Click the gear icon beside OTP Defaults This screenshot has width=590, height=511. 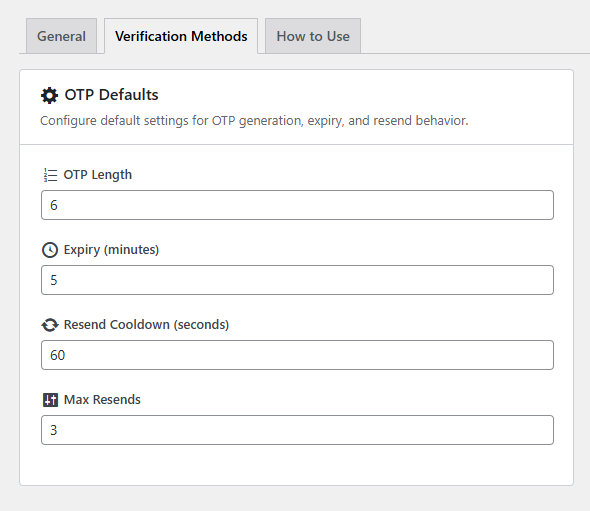tap(49, 95)
